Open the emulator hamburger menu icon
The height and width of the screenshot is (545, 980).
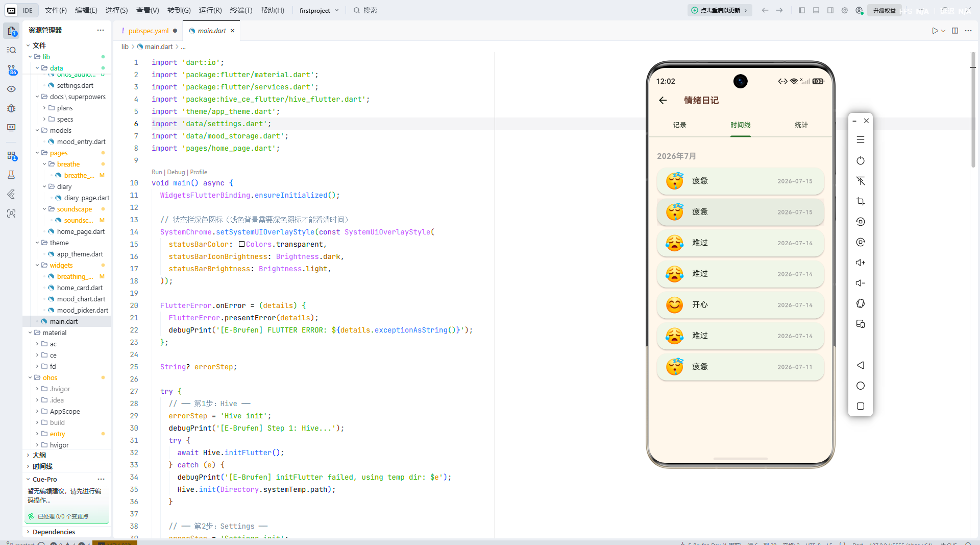(861, 139)
